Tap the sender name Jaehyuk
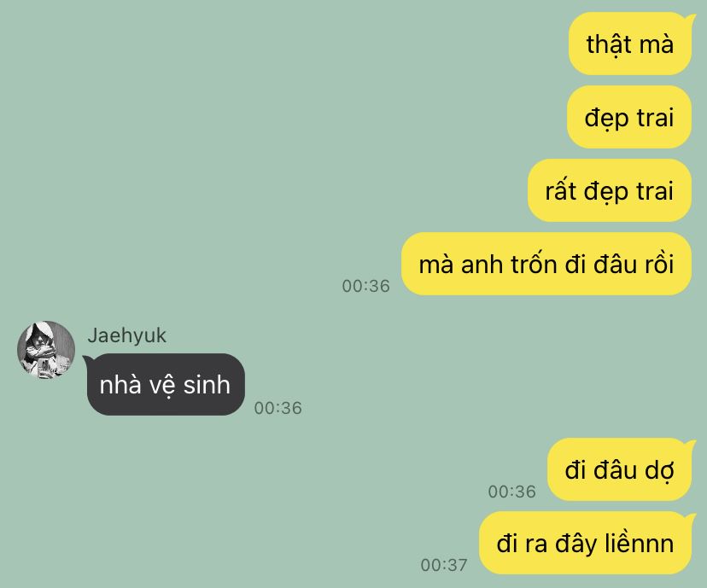The width and height of the screenshot is (707, 588). pos(126,335)
